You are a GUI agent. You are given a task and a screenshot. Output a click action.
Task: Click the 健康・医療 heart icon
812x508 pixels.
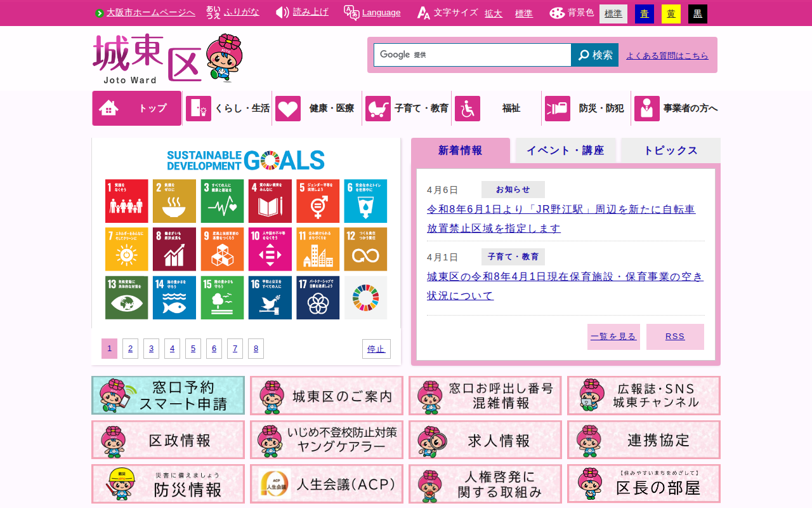coord(288,109)
